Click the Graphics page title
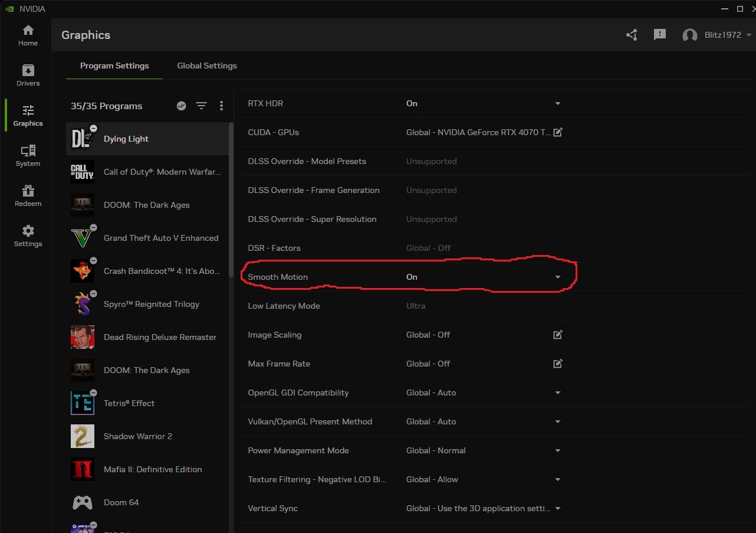Viewport: 756px width, 533px height. click(x=86, y=35)
